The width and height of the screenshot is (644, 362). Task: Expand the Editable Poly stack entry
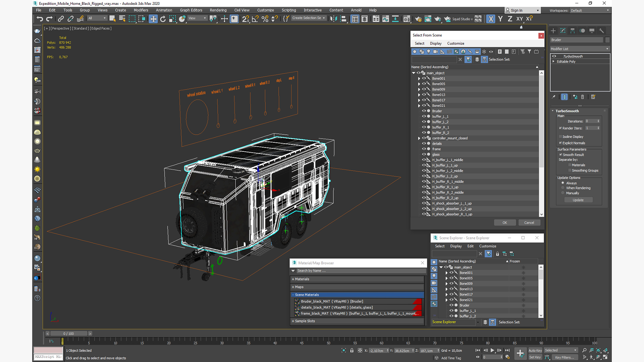(x=553, y=62)
